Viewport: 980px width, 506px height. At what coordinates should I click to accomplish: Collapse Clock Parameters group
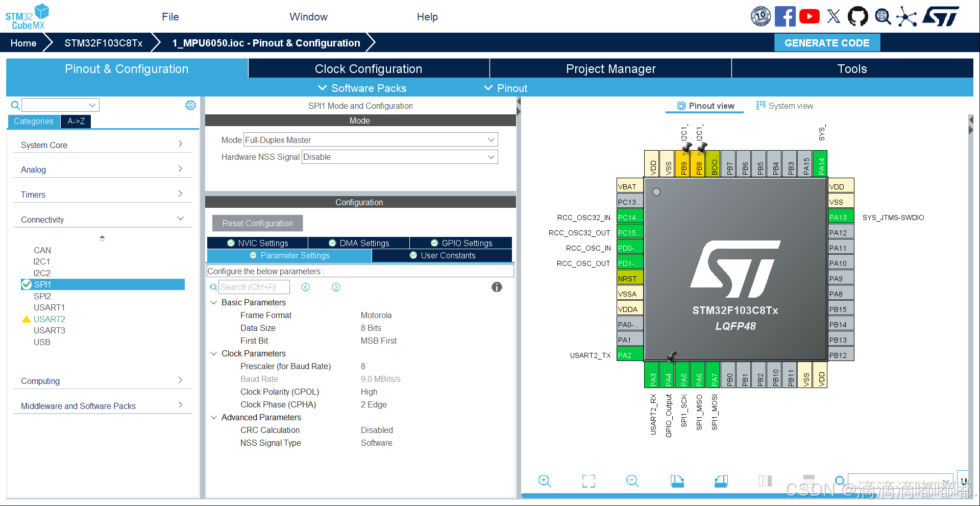(214, 353)
